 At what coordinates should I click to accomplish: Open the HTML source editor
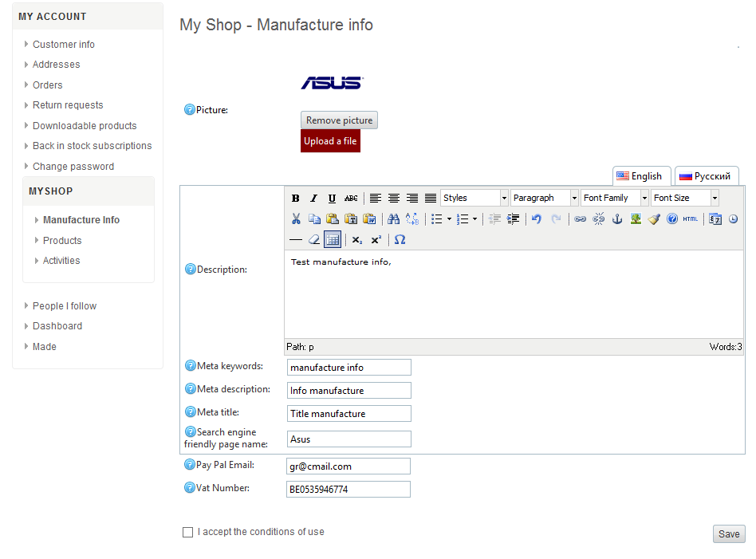[x=691, y=219]
